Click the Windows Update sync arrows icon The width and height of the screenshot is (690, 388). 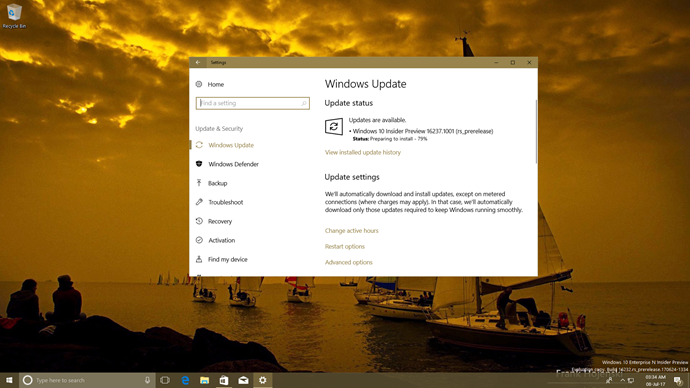199,145
